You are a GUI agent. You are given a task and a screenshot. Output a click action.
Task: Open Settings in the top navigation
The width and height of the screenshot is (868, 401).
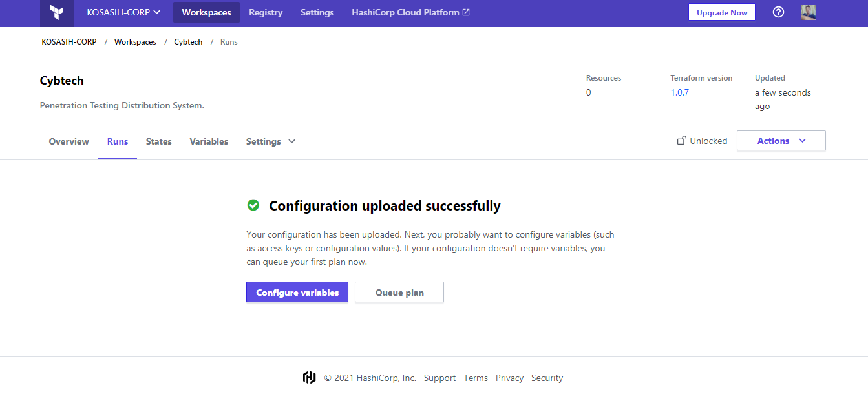317,12
